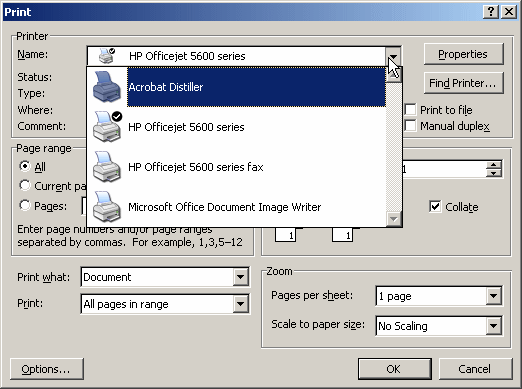
Task: Close the Print dialog with X
Action: pyautogui.click(x=509, y=12)
